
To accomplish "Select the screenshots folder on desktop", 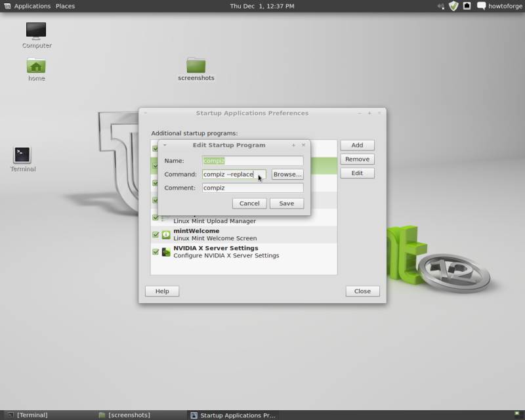I will (x=196, y=70).
